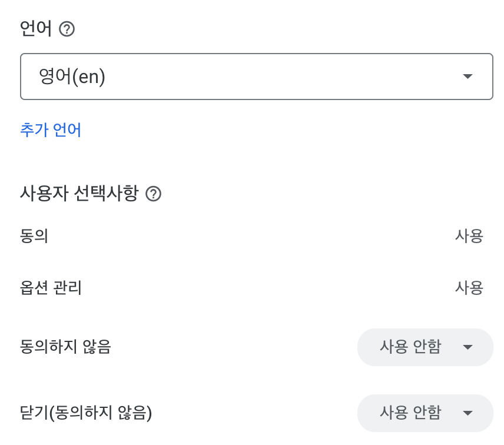Click the caret arrow on the 닫기(동의하지 않음) row
Image resolution: width=504 pixels, height=445 pixels.
point(468,413)
